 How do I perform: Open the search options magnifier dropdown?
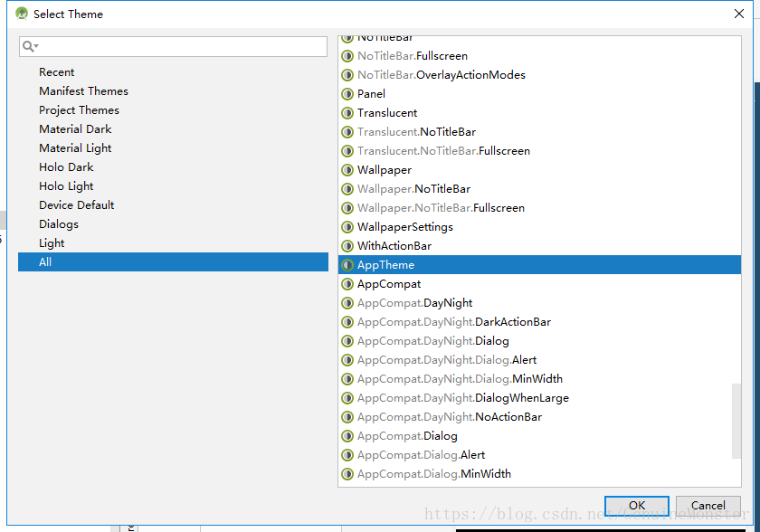point(31,46)
